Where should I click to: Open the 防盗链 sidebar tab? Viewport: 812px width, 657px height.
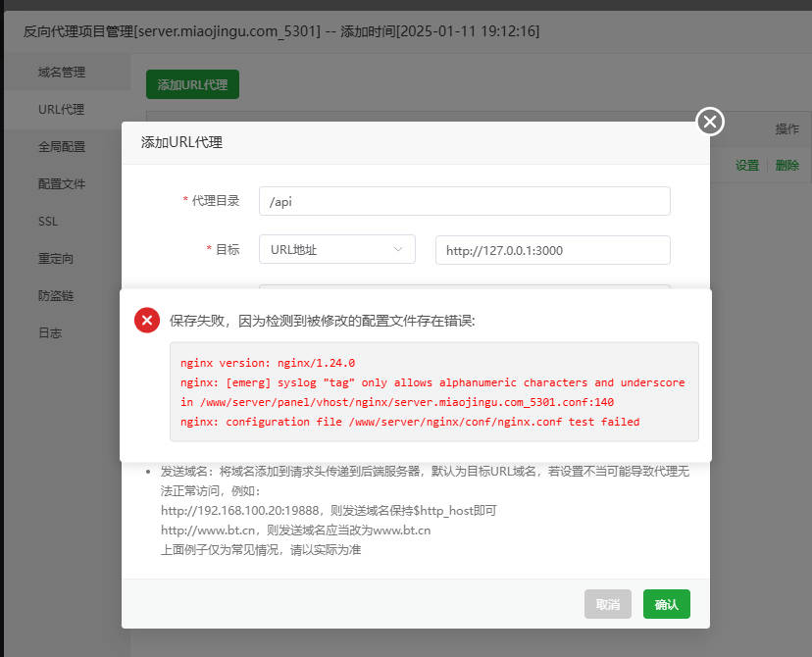coord(56,295)
